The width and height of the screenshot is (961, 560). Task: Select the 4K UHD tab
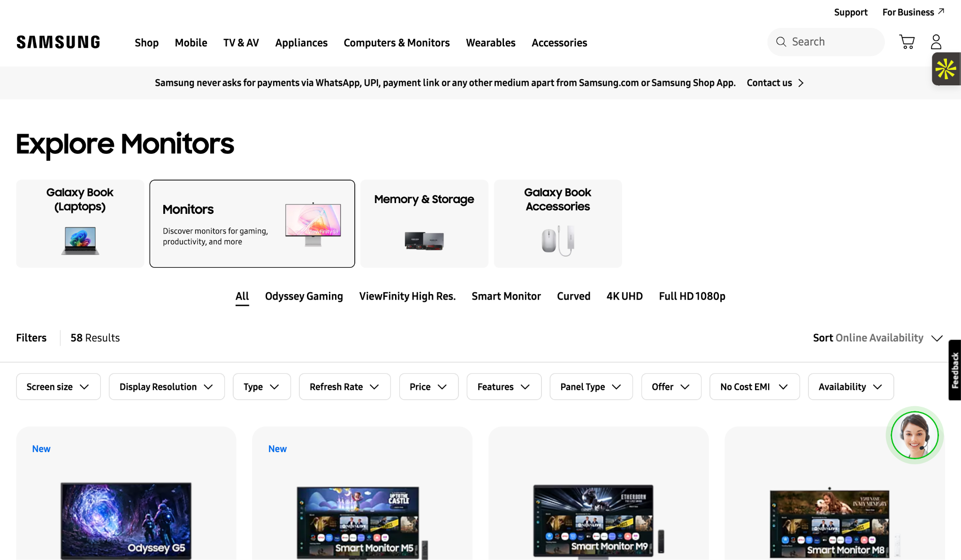(624, 296)
